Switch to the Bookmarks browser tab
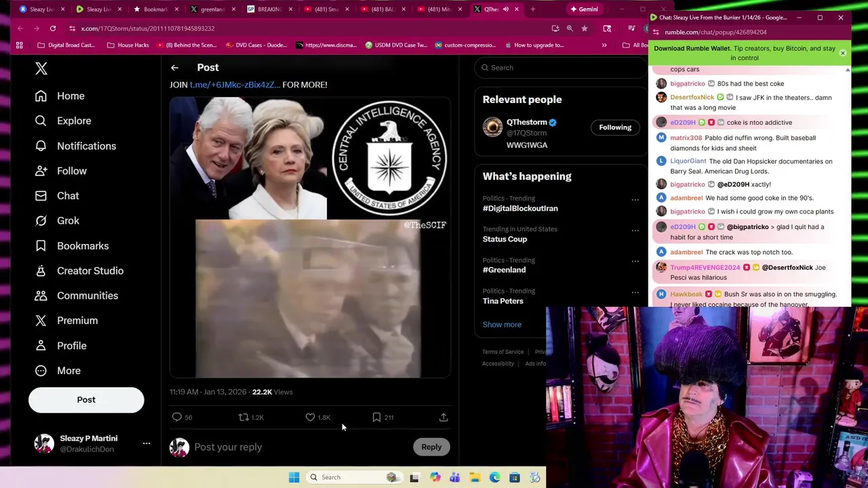Image resolution: width=868 pixels, height=488 pixels. [155, 9]
